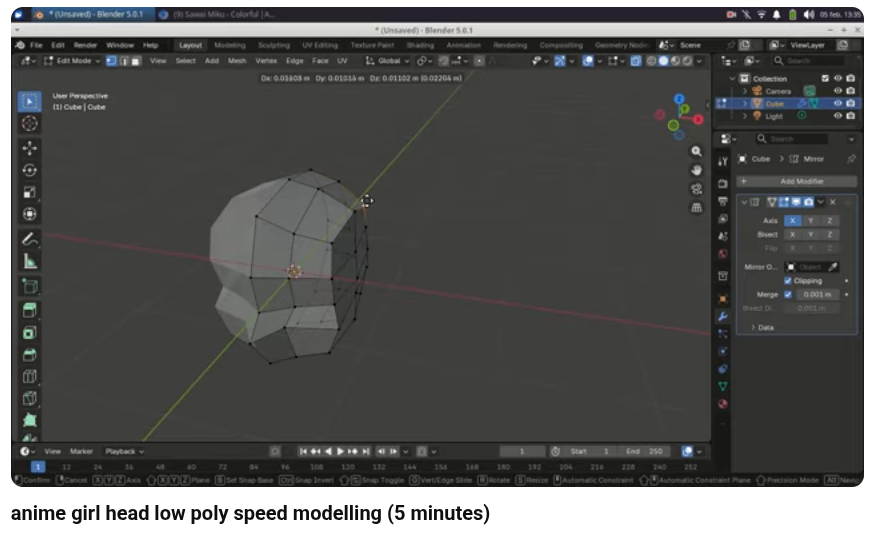Switch to vertex select mode

tap(111, 61)
